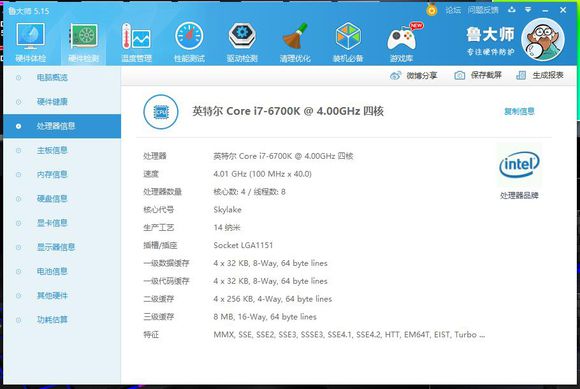
Task: Open the 清理优化 broom cleanup icon
Action: point(295,42)
